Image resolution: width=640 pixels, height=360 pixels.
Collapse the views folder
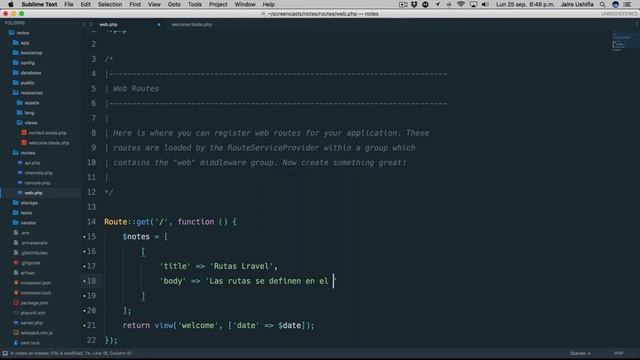point(27,123)
